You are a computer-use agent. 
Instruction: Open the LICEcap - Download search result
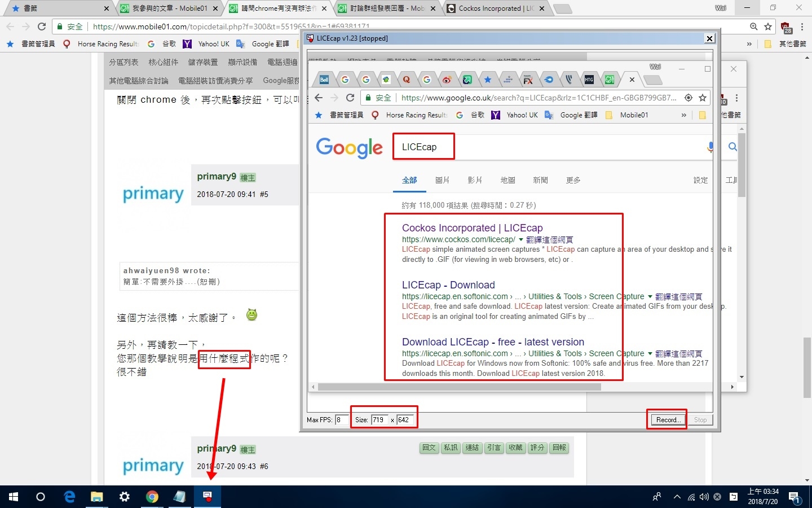tap(448, 285)
